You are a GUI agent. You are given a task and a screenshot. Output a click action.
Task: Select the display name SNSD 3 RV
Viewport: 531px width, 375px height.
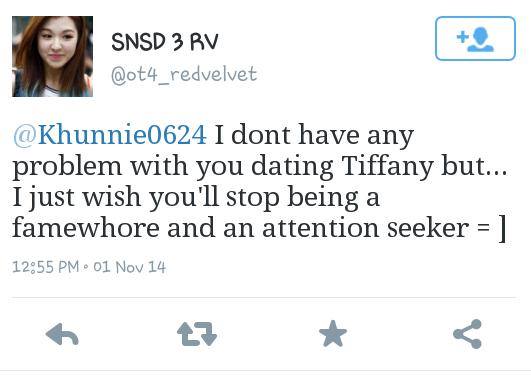(165, 42)
